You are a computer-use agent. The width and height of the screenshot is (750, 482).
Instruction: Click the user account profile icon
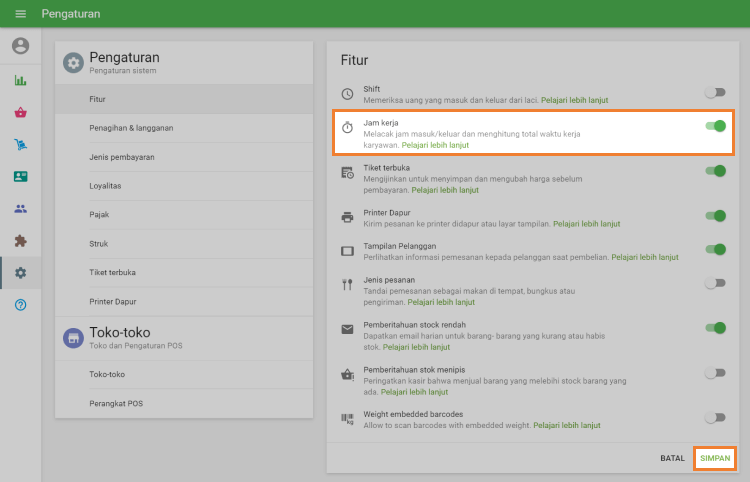[x=20, y=46]
